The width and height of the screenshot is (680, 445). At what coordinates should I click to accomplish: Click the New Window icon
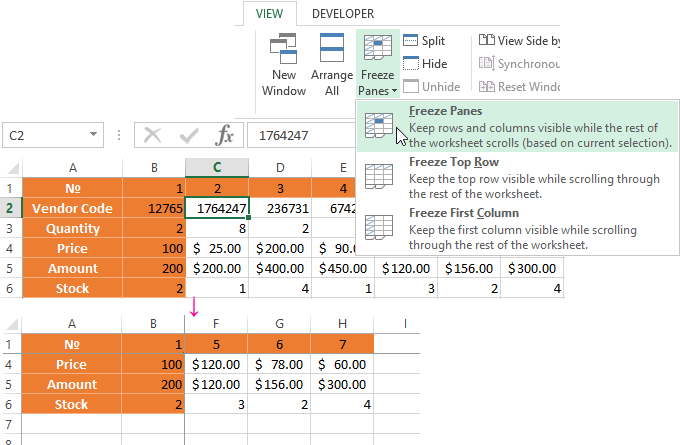point(284,50)
